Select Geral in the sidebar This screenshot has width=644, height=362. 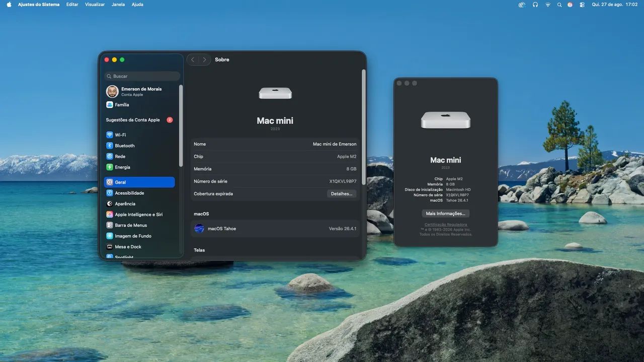click(139, 182)
